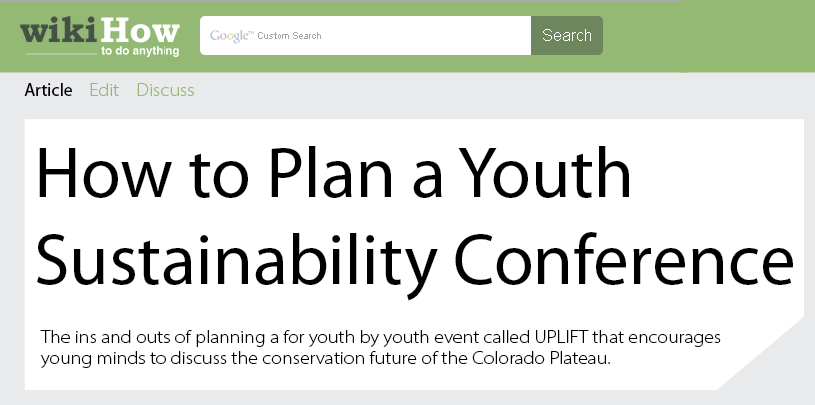Click the dark "wiki" part of the logo
815x405 pixels.
pyautogui.click(x=59, y=32)
